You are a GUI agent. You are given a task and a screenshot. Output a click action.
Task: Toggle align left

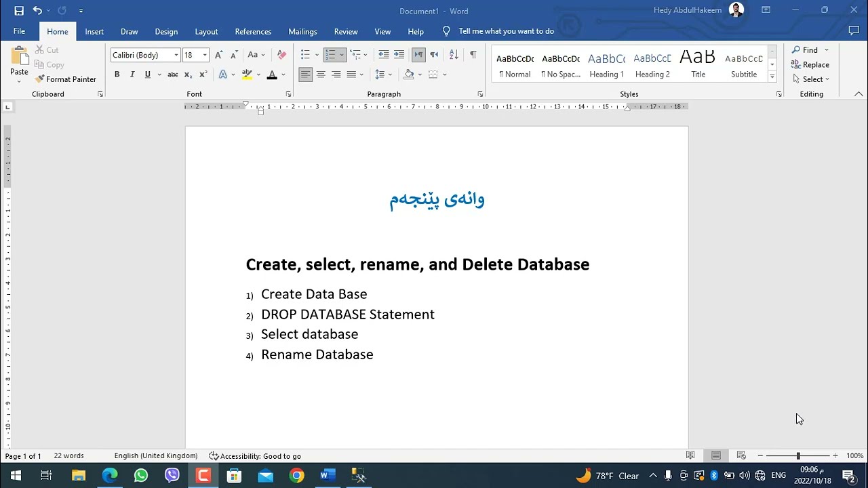tap(306, 75)
